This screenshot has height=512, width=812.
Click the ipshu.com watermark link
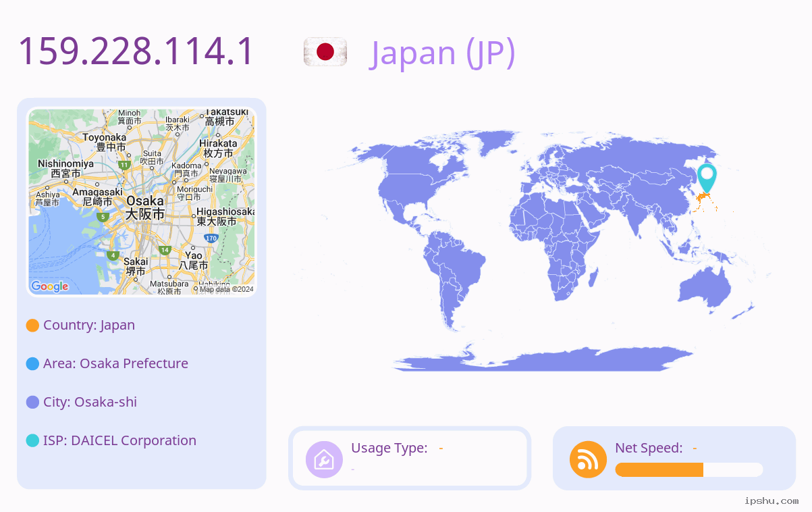(x=772, y=501)
